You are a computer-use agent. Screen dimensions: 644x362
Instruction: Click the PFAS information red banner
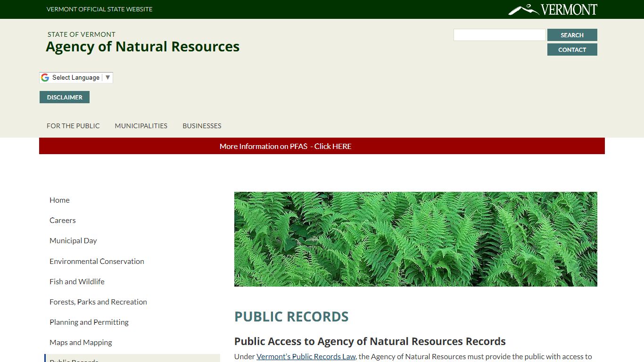pyautogui.click(x=322, y=146)
